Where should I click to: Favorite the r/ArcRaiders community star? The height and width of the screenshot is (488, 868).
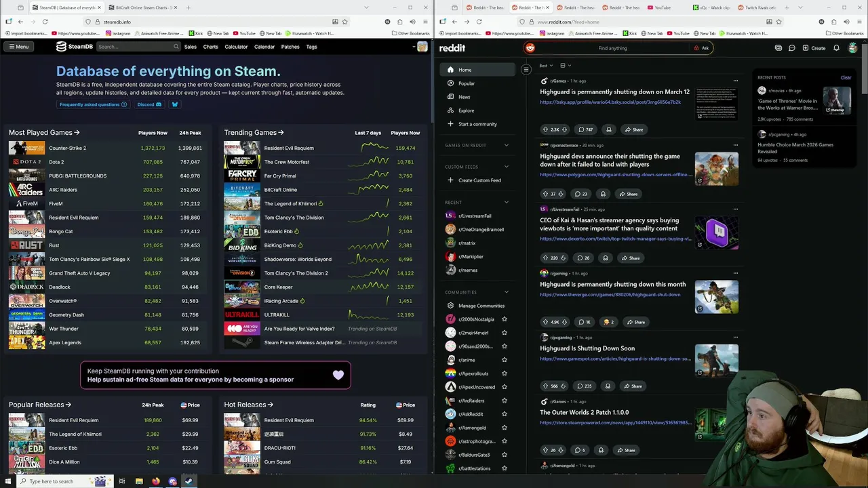[504, 401]
